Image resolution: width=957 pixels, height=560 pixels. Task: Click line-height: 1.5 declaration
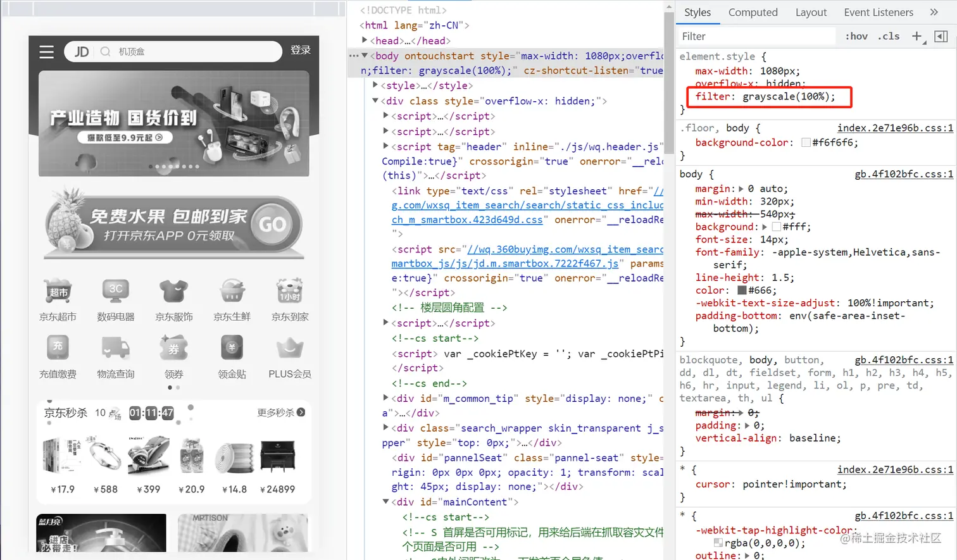(744, 278)
